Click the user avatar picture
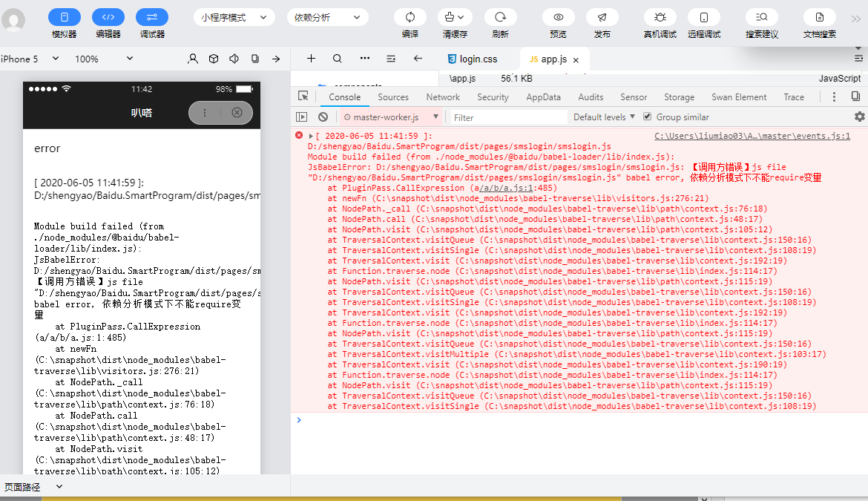This screenshot has width=868, height=501. coord(13,21)
